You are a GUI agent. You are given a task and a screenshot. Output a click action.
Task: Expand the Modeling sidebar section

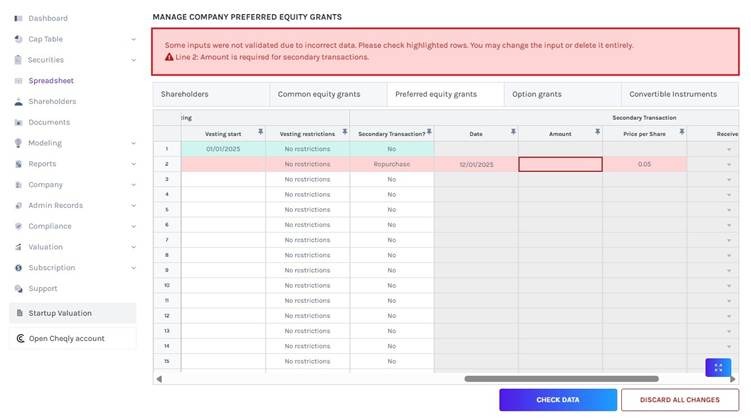(134, 143)
